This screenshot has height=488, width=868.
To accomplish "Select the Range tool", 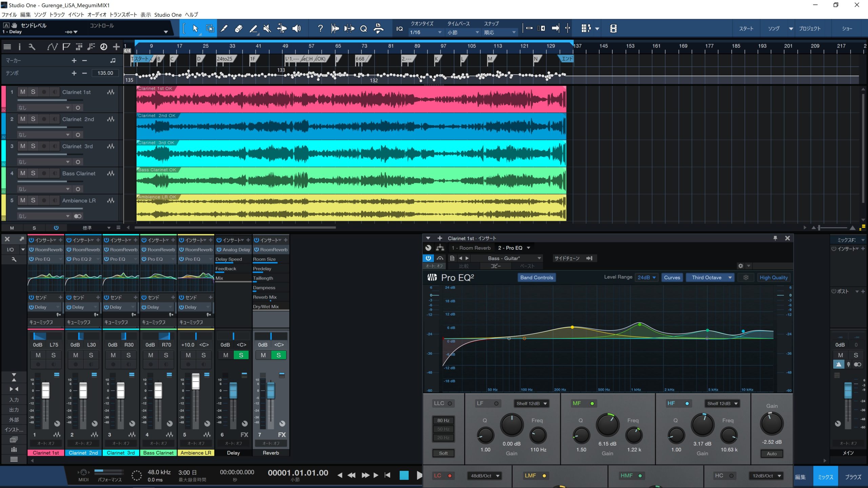I will point(210,28).
